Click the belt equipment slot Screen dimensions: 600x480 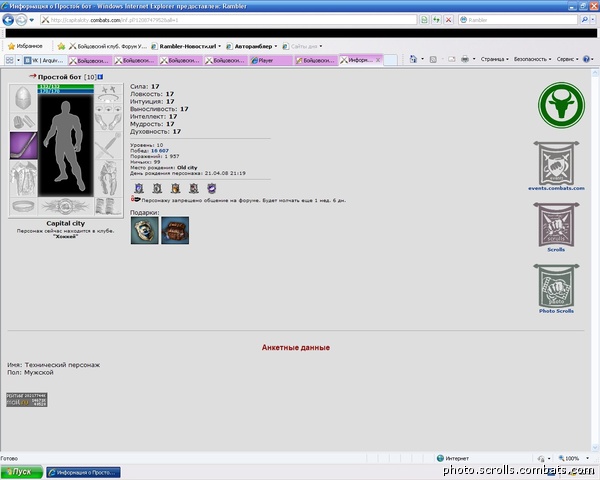pyautogui.click(x=23, y=206)
